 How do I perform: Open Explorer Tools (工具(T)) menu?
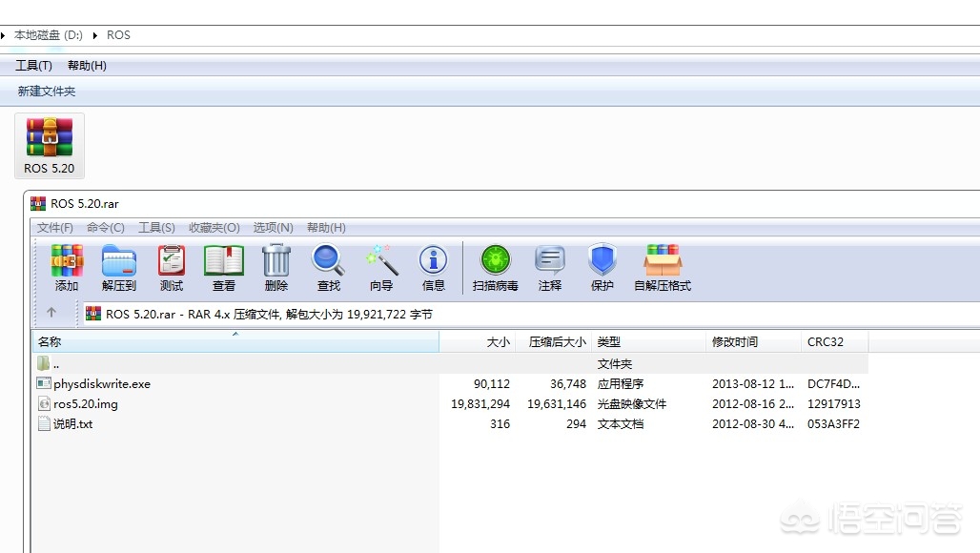click(33, 66)
